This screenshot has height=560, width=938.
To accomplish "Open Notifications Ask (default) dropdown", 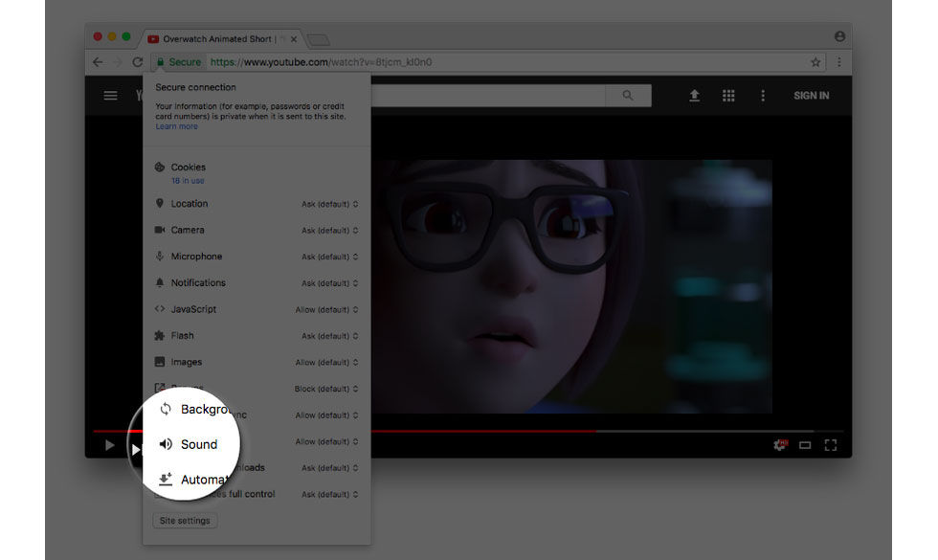I will coord(329,283).
